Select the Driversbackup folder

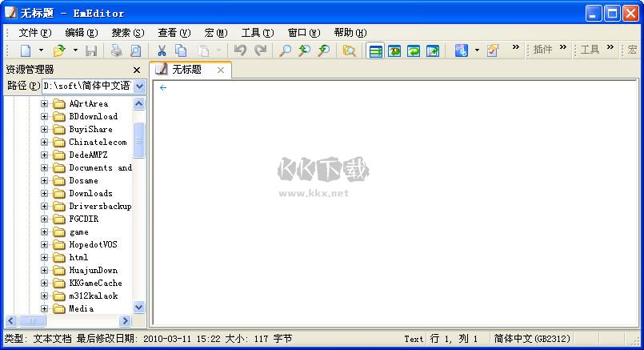click(100, 206)
